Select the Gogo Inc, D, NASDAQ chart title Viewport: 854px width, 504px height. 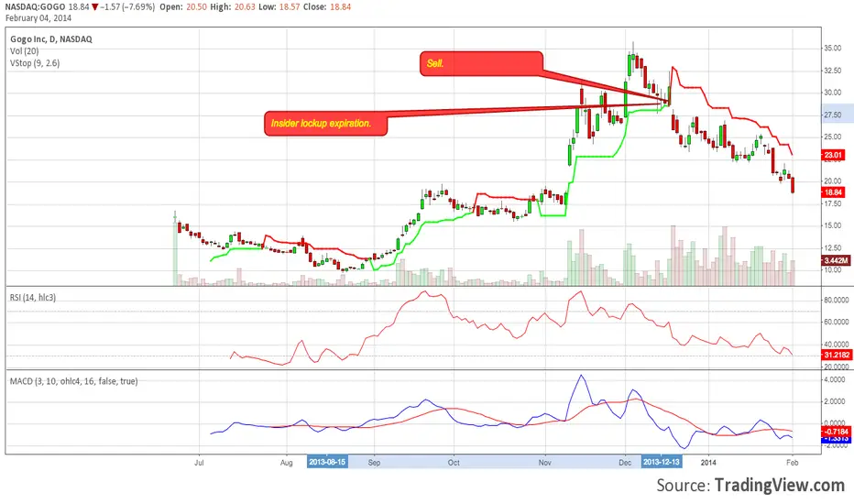pyautogui.click(x=51, y=39)
